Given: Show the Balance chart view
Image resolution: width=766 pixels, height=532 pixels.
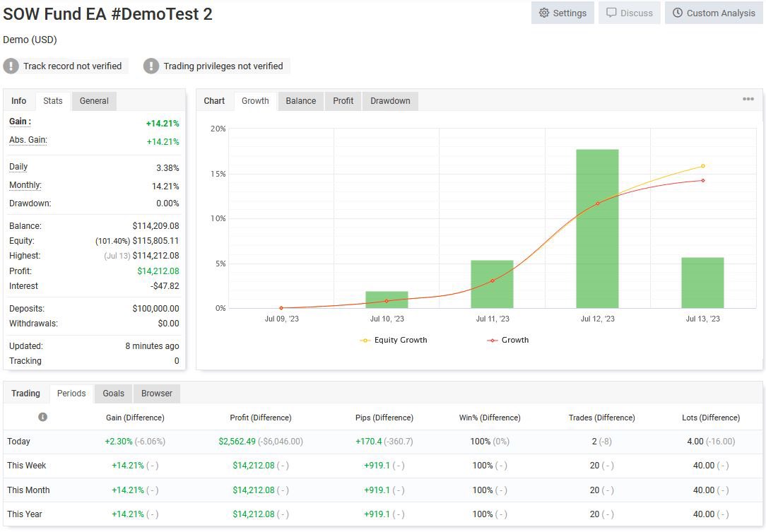Looking at the screenshot, I should click(300, 100).
